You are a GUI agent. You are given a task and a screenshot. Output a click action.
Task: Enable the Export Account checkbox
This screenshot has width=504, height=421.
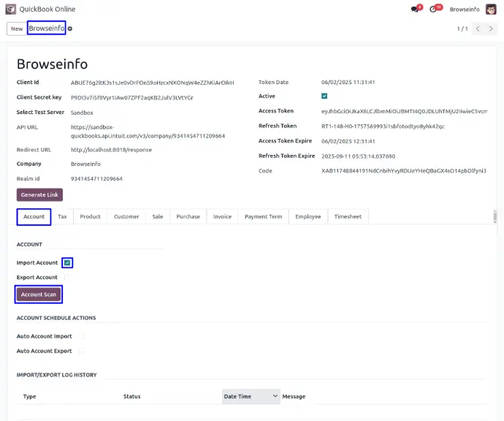(x=67, y=277)
